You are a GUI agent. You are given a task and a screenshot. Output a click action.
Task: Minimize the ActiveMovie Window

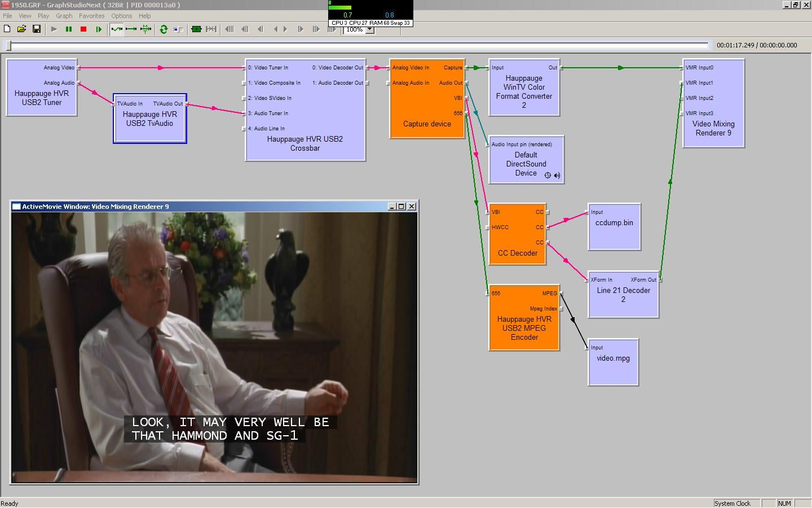click(392, 207)
